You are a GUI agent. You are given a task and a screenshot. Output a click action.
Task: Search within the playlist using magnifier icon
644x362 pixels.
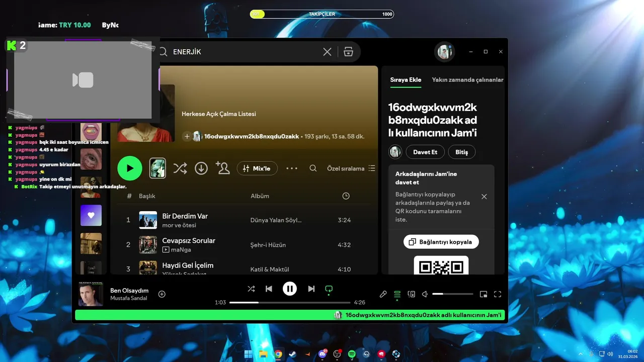[313, 168]
